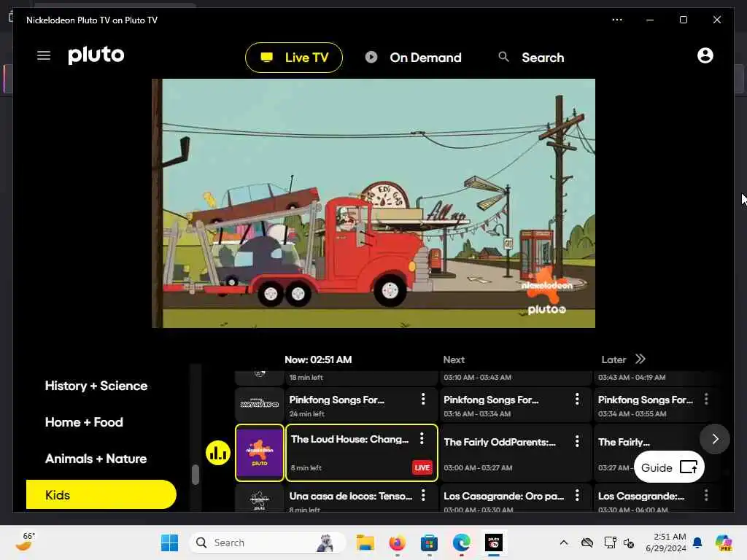747x560 pixels.
Task: Click the muted volume tray icon
Action: tap(629, 542)
